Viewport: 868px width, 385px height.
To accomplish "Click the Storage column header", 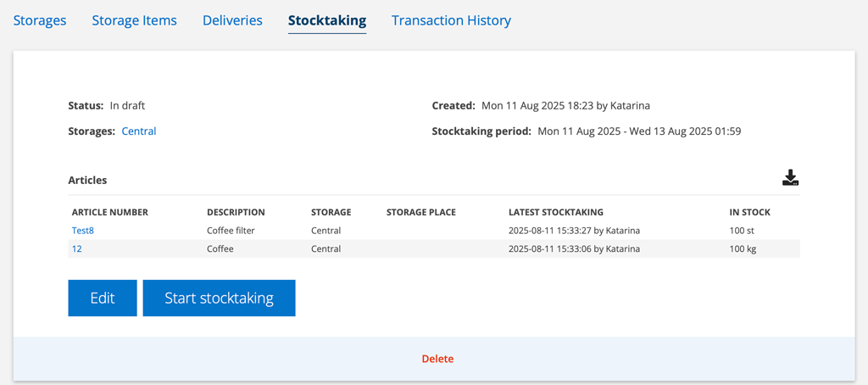I will point(331,212).
